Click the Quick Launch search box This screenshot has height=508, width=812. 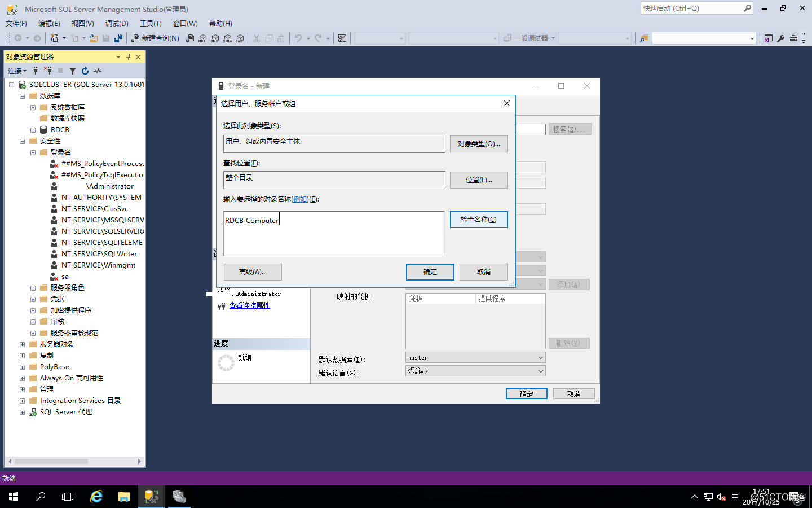pos(697,8)
